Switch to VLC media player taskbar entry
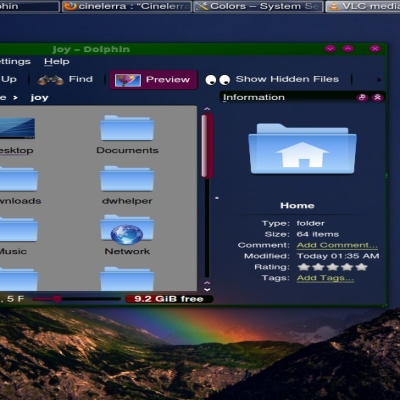 tap(363, 6)
